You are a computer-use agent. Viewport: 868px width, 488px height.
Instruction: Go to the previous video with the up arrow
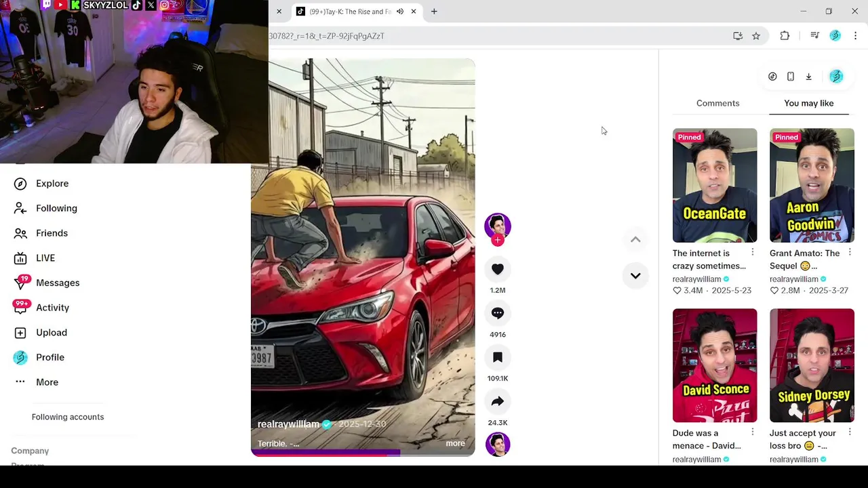[x=635, y=239]
